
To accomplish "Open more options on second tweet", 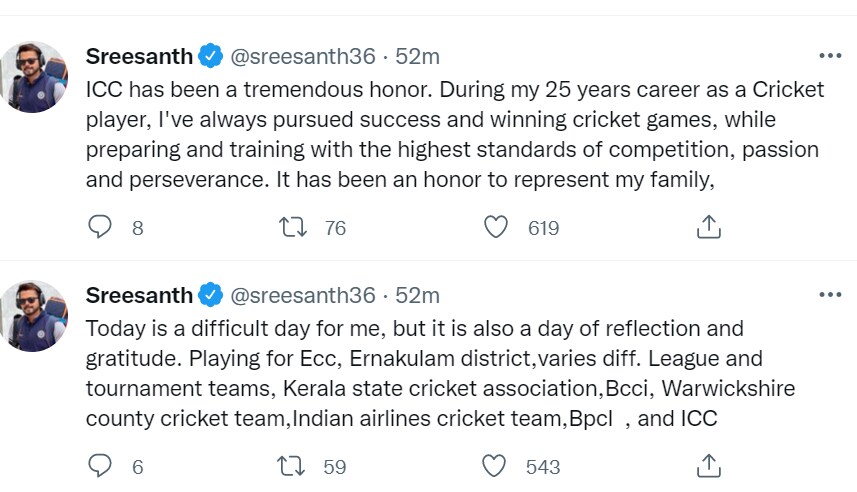I will click(x=830, y=295).
